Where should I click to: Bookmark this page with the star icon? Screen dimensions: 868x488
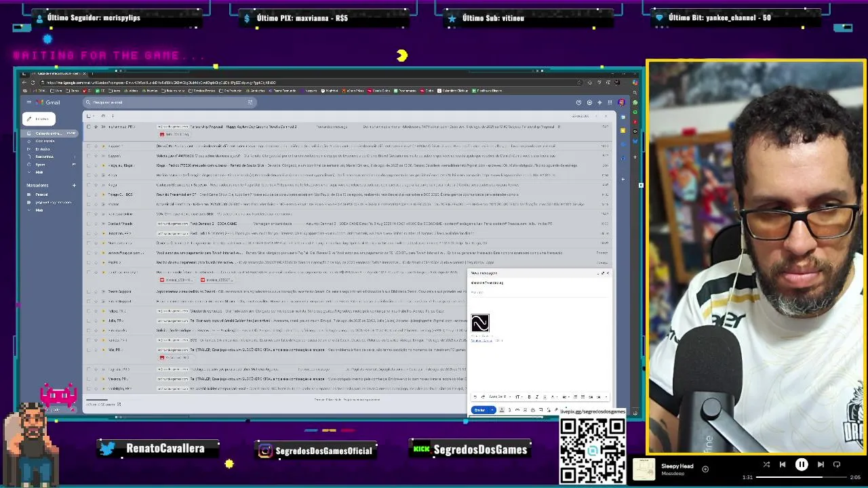[580, 83]
